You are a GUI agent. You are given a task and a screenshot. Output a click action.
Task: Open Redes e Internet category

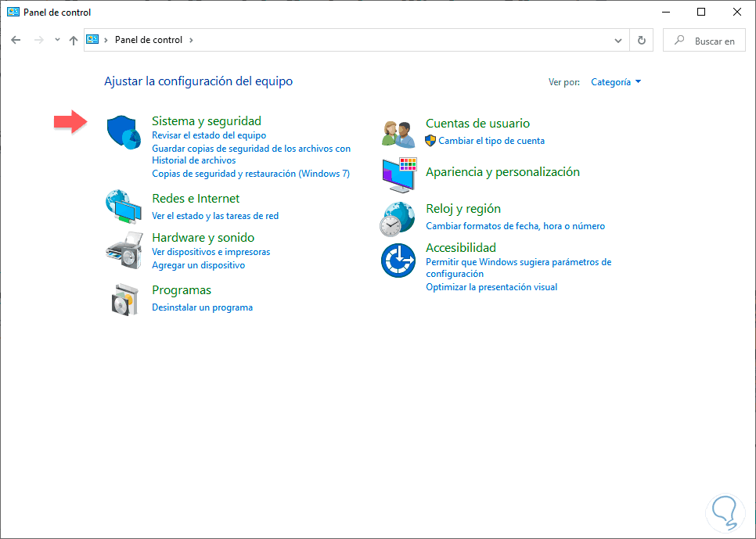click(196, 198)
